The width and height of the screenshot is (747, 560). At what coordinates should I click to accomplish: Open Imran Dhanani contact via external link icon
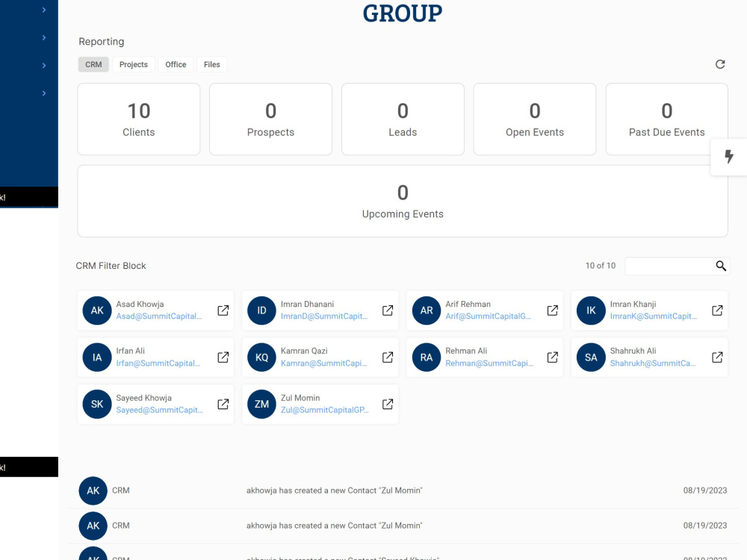coord(388,311)
